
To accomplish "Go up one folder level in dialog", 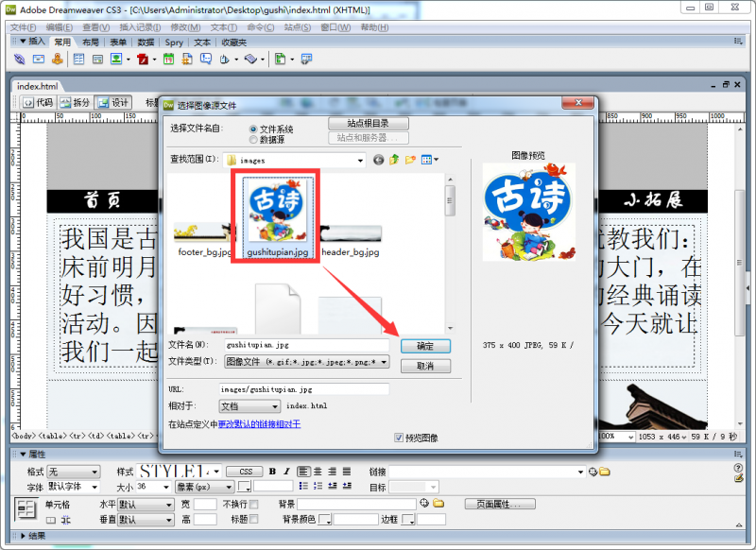I will click(394, 160).
